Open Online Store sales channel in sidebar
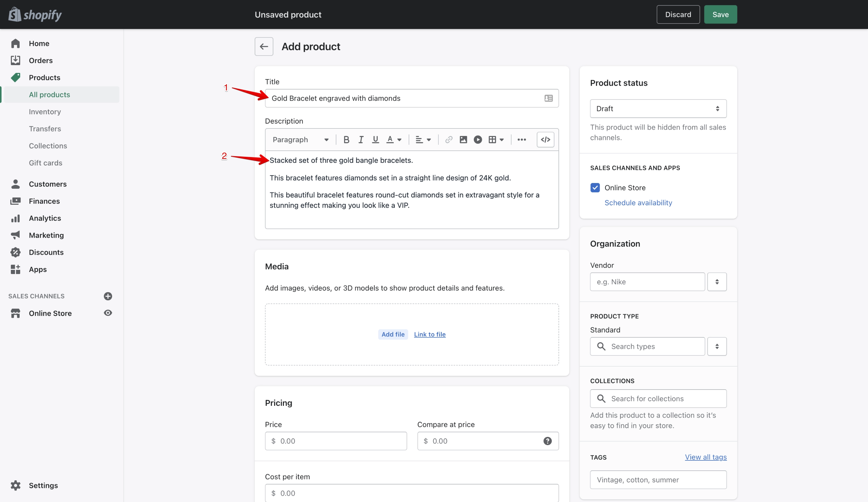 pyautogui.click(x=50, y=313)
